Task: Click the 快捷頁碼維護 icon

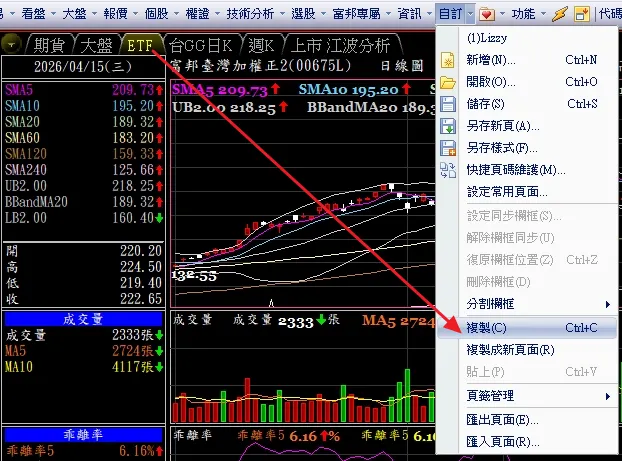Action: tap(448, 170)
